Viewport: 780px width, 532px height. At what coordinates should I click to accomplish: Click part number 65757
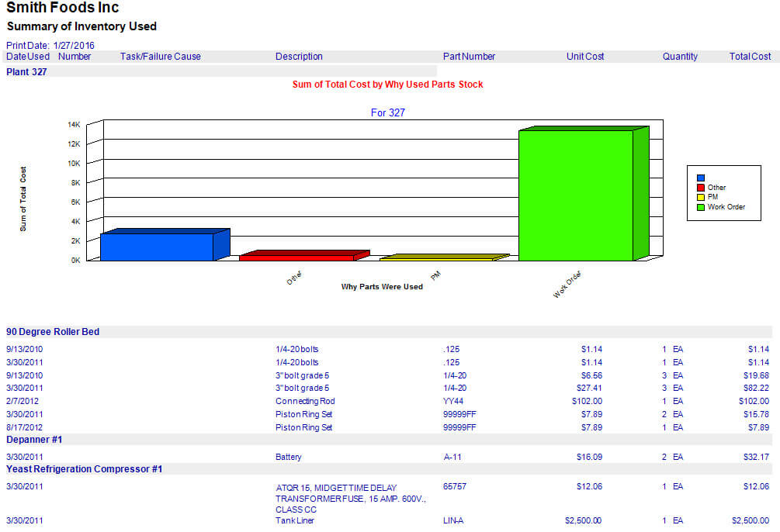coord(455,486)
